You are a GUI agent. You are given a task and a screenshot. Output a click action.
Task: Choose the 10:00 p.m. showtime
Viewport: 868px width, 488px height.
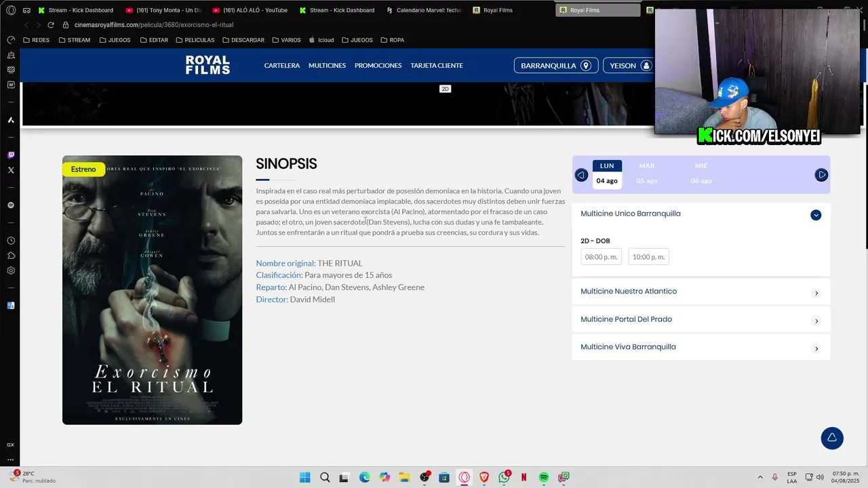coord(648,257)
